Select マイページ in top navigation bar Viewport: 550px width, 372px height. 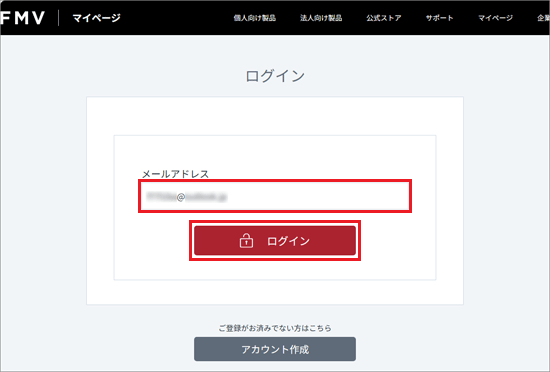(495, 18)
